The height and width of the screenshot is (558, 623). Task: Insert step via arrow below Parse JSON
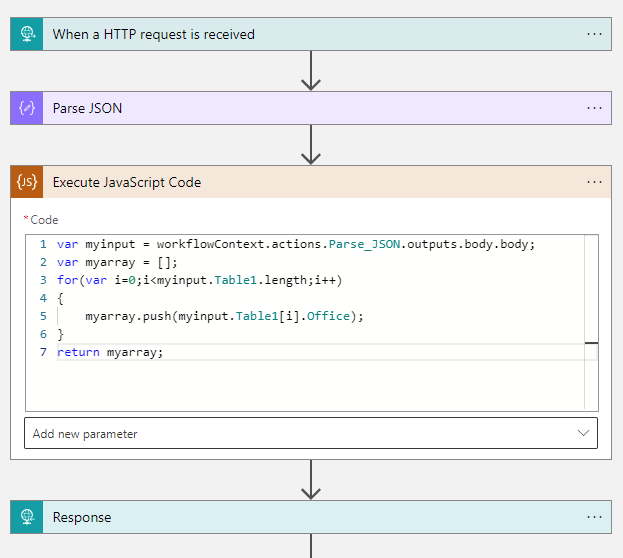[311, 144]
